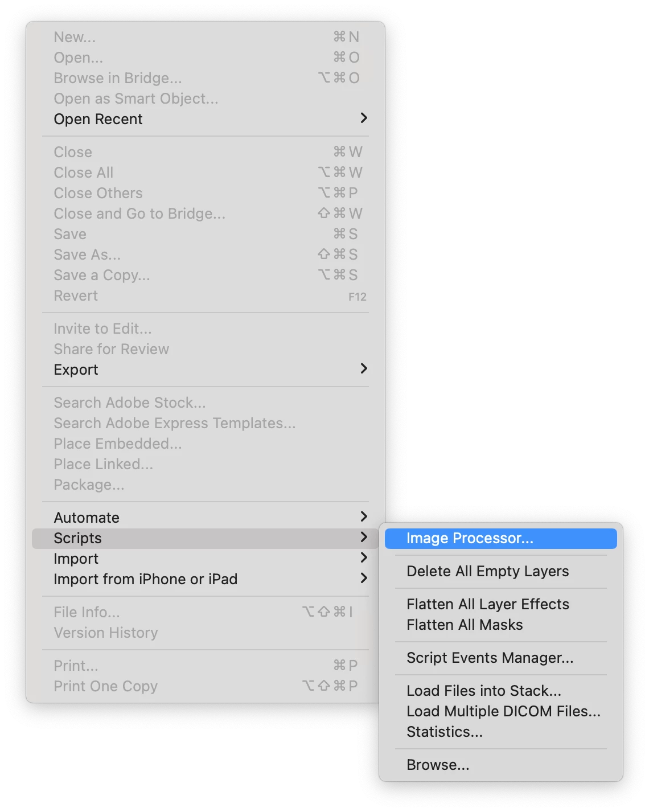Click the Print One Copy item
The width and height of the screenshot is (649, 812).
206,686
